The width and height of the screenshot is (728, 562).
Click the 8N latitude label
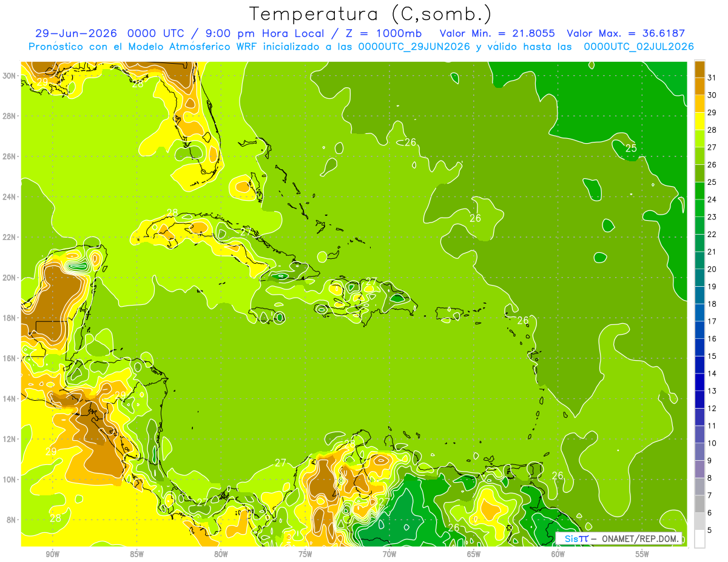click(12, 520)
